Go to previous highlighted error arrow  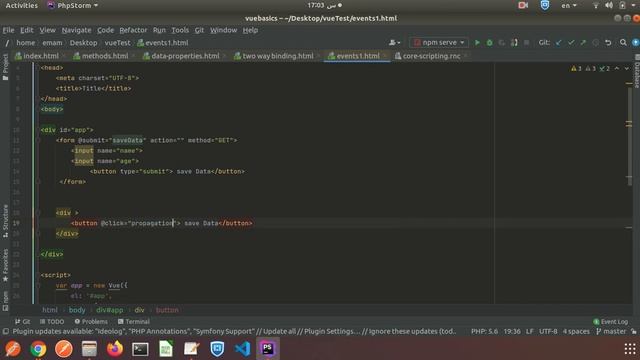point(617,69)
